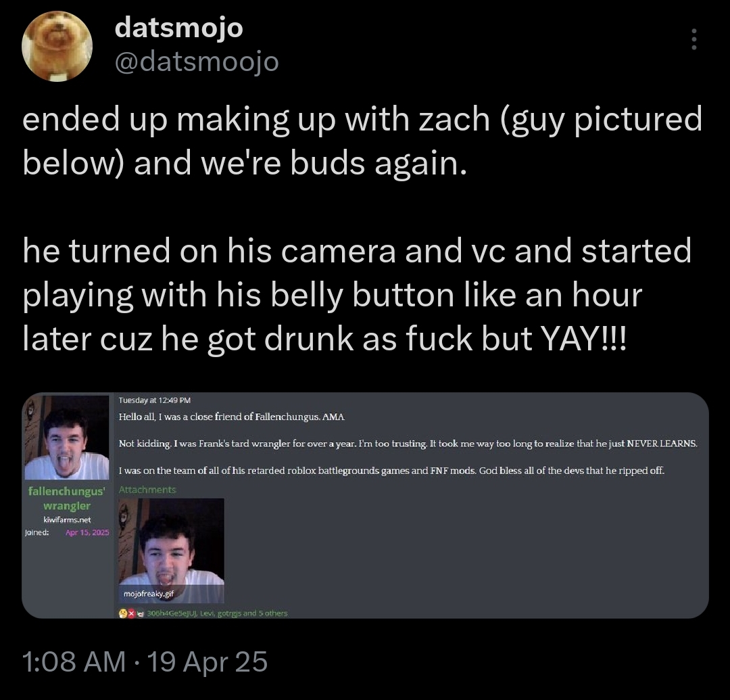Viewport: 730px width, 700px height.
Task: Click the forum line starting with Hello all
Action: pos(232,417)
